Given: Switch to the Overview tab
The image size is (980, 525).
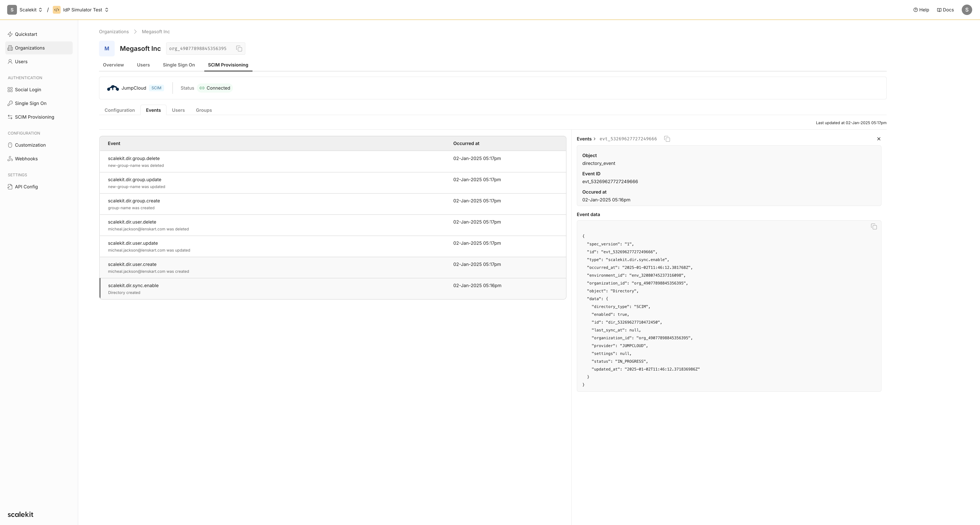Looking at the screenshot, I should pos(113,65).
